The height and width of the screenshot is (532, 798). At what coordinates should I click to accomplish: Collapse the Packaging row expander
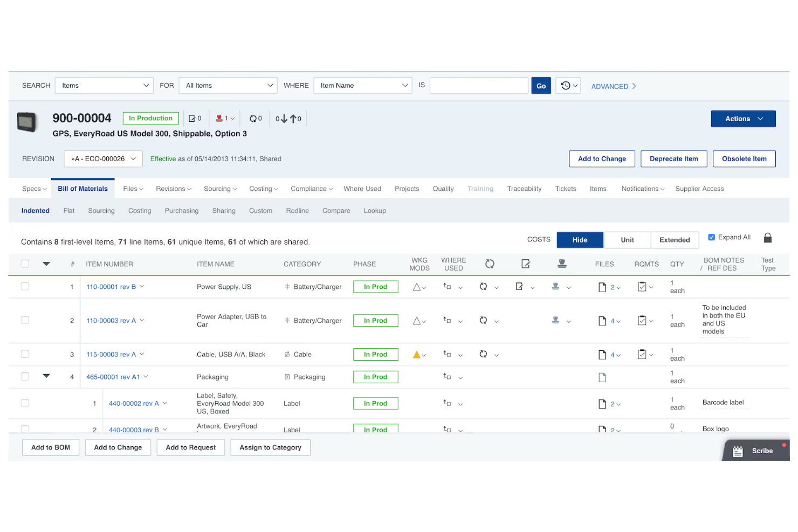(46, 376)
